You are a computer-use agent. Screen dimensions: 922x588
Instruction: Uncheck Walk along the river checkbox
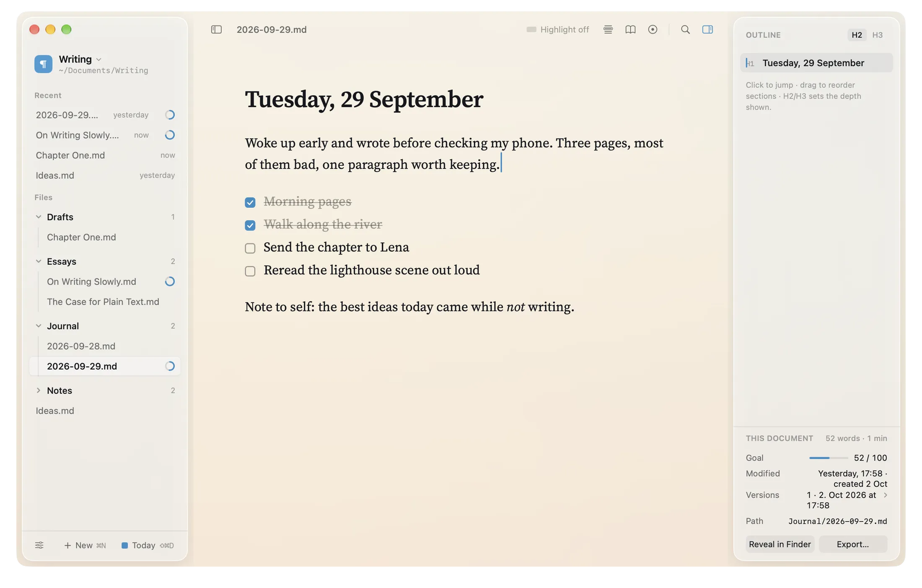250,225
